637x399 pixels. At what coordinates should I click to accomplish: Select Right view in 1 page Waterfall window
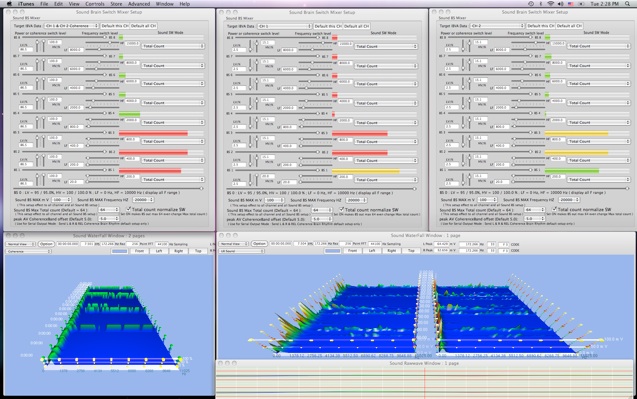point(392,251)
